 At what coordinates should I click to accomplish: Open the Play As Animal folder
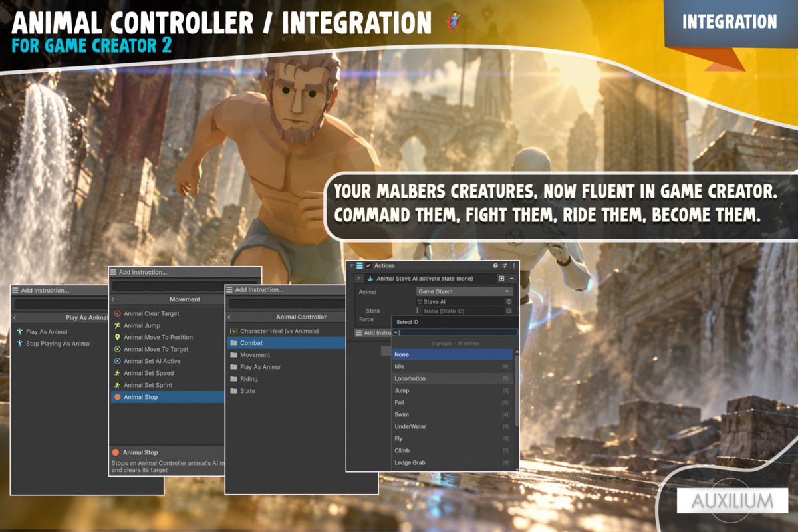(285, 367)
